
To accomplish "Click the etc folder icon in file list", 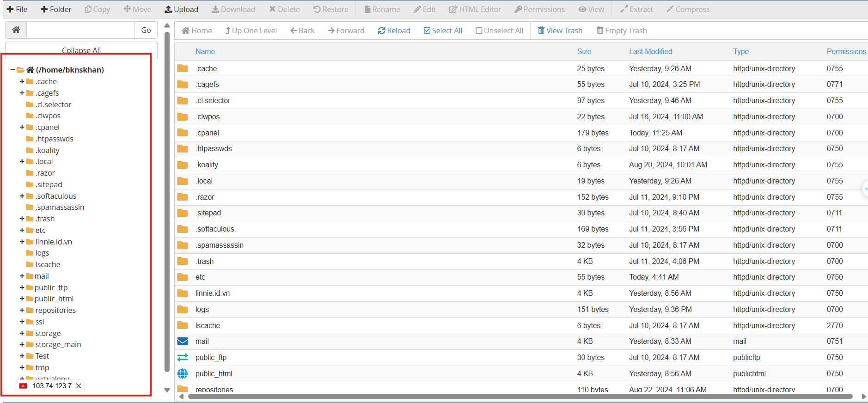I will pyautogui.click(x=183, y=277).
